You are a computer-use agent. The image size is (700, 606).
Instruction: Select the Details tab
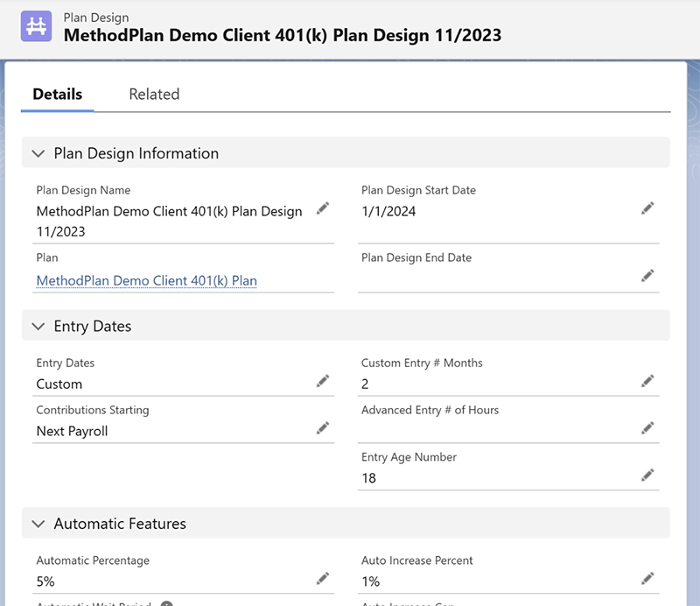(58, 95)
